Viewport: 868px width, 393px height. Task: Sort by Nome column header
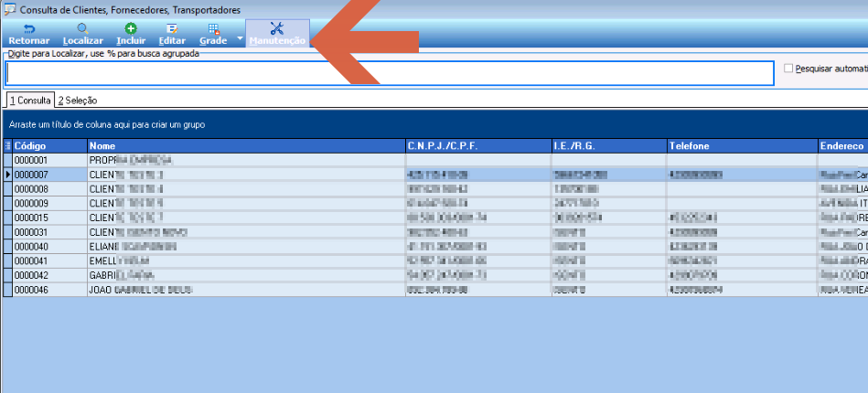(246, 146)
